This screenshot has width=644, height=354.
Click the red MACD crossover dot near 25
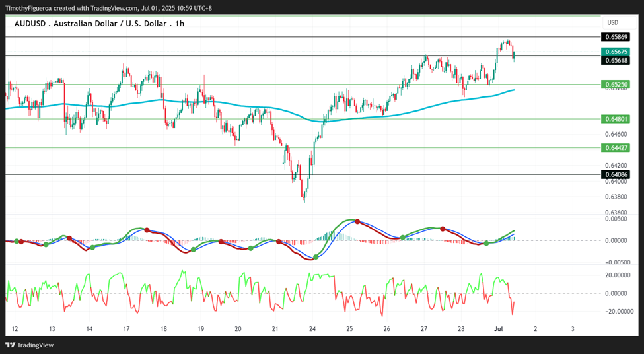(357, 221)
